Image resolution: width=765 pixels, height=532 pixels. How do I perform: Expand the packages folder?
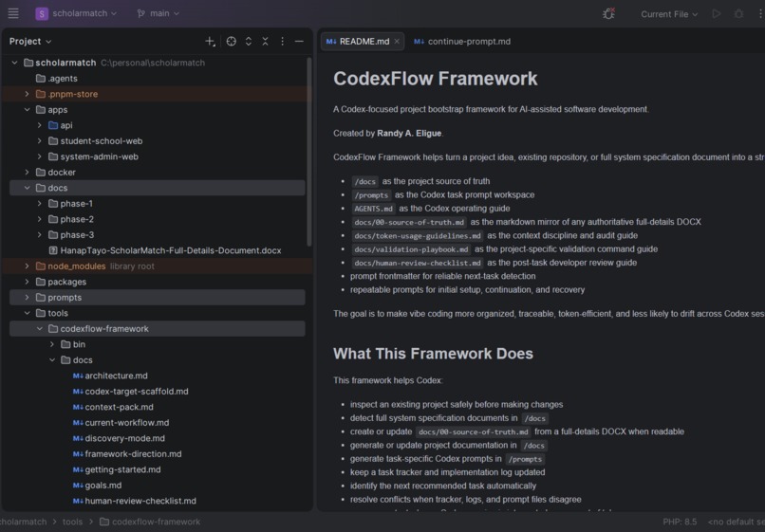27,282
